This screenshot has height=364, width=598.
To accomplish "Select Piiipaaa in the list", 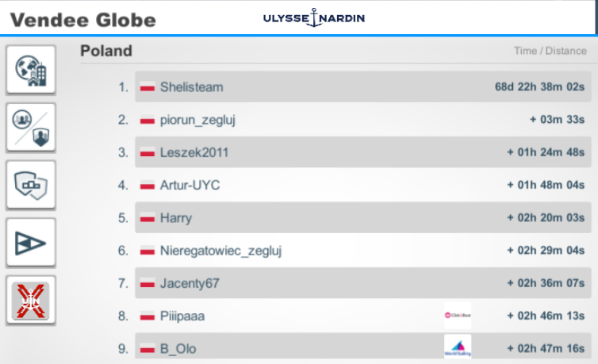I will [x=362, y=316].
